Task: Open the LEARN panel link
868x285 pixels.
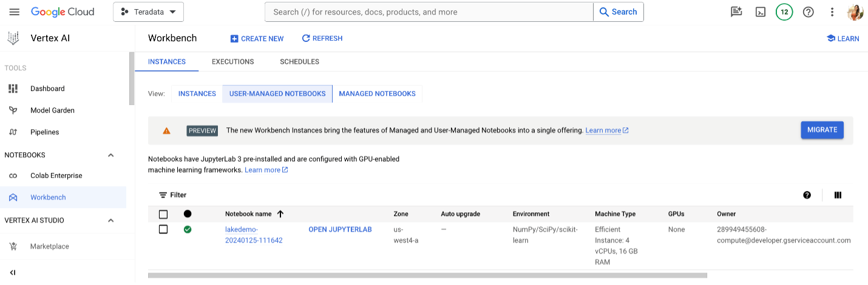Action: tap(843, 38)
